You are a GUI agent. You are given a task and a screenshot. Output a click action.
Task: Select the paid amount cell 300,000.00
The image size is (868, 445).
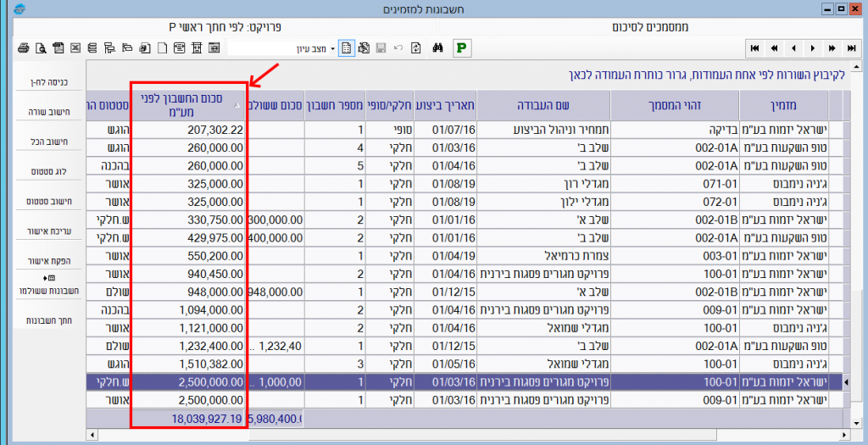click(x=275, y=220)
